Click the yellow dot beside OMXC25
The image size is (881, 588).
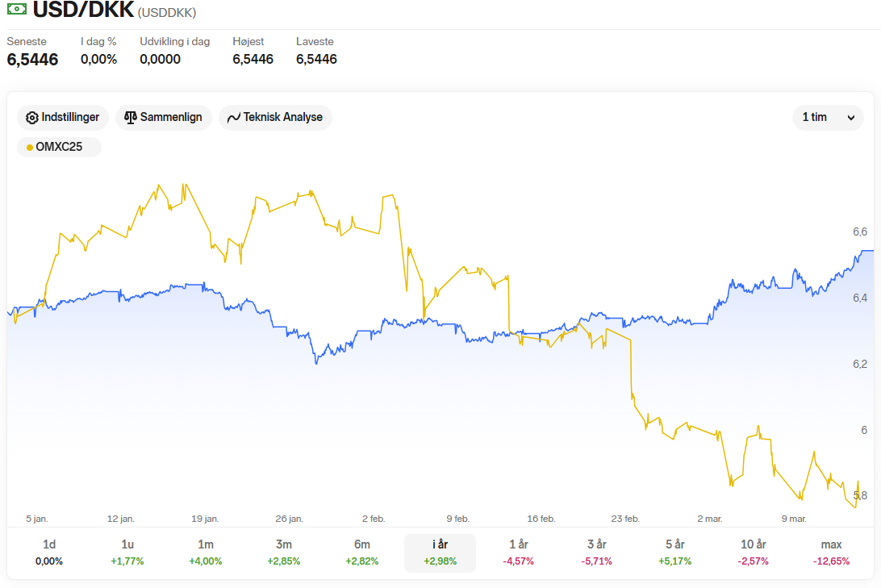[29, 148]
